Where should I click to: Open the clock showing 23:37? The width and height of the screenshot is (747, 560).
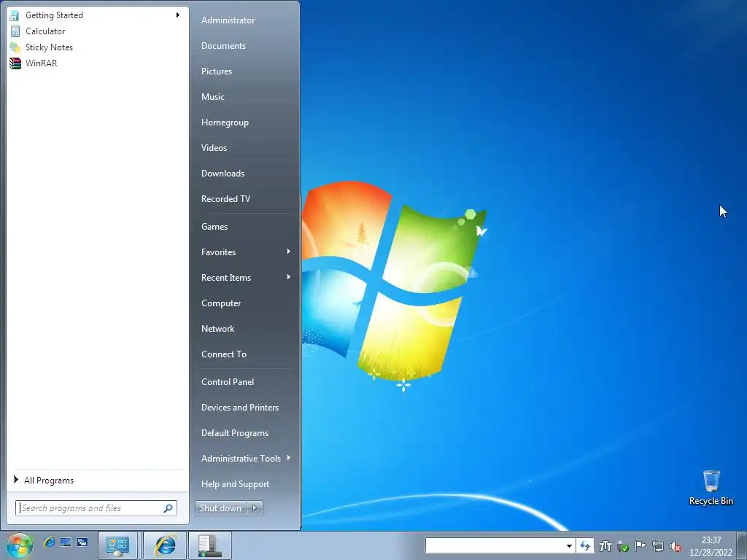pyautogui.click(x=711, y=546)
